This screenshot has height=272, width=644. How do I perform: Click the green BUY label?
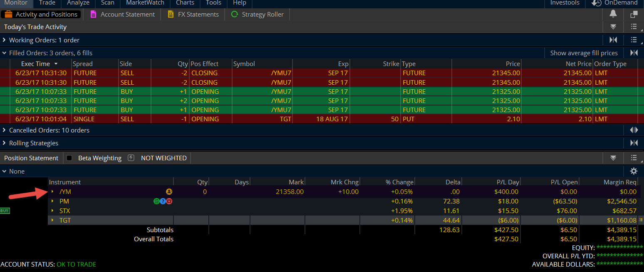click(x=5, y=211)
